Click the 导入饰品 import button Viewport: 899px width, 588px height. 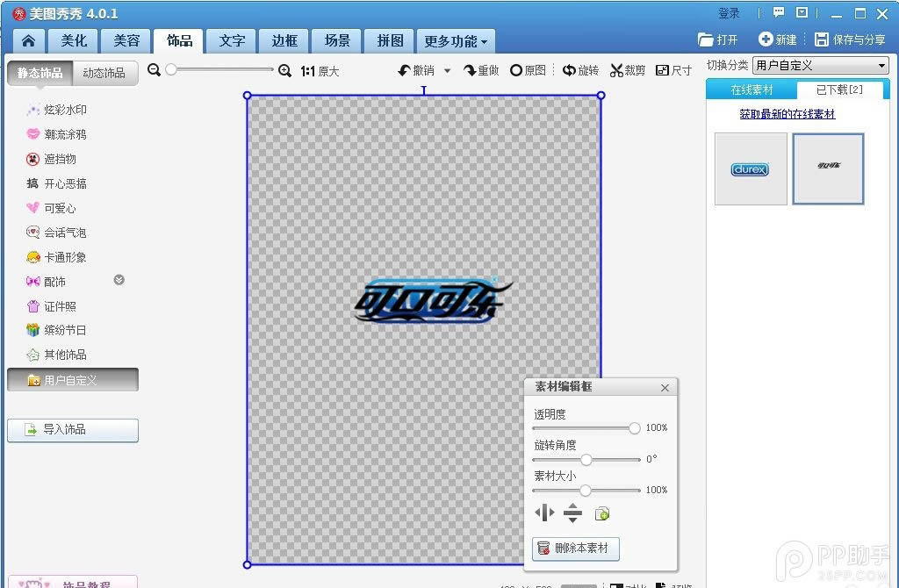tap(73, 430)
